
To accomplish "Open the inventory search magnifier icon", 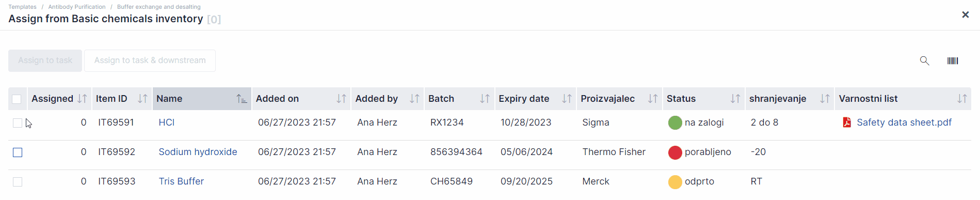I will click(924, 60).
